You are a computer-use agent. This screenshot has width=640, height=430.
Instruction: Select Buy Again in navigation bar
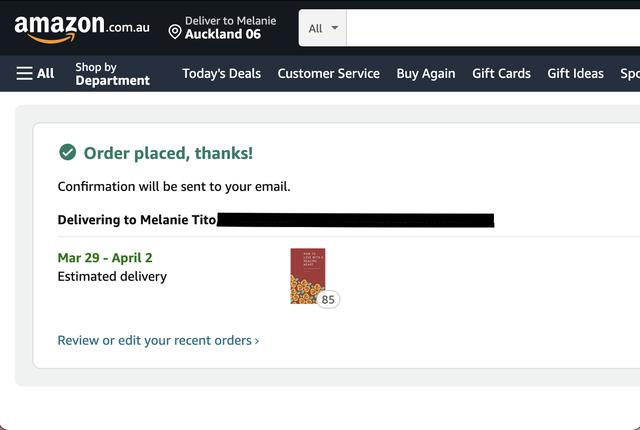click(425, 73)
